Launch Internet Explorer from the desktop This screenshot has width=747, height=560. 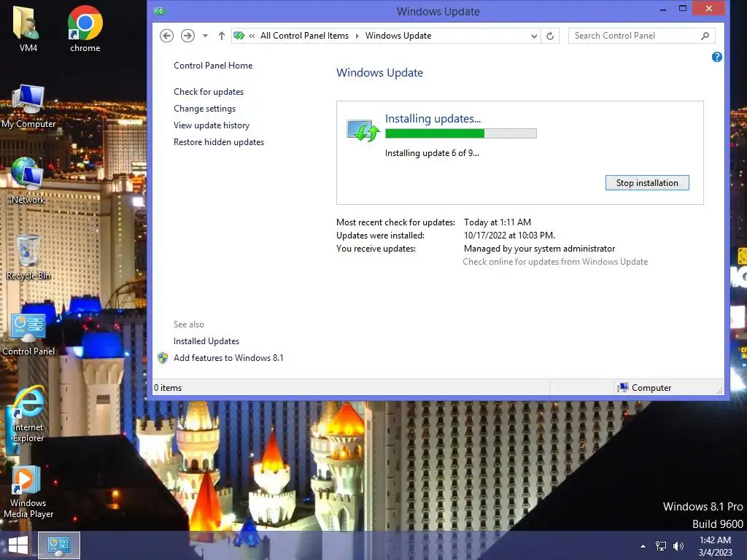click(x=28, y=414)
